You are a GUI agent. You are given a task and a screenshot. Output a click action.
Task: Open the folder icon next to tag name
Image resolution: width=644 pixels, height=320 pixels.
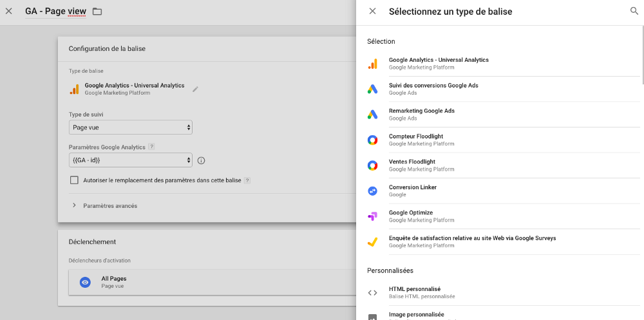(97, 12)
